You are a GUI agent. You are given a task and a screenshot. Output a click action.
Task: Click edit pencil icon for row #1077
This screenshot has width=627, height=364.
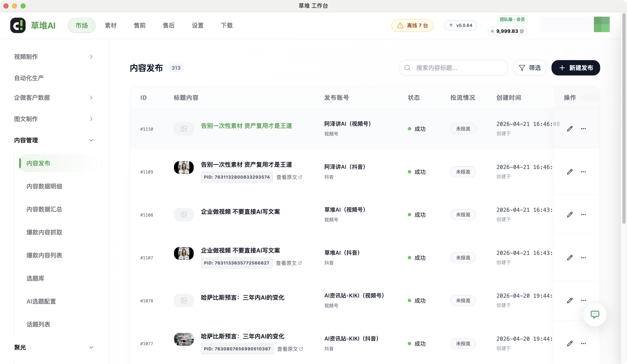pyautogui.click(x=570, y=343)
